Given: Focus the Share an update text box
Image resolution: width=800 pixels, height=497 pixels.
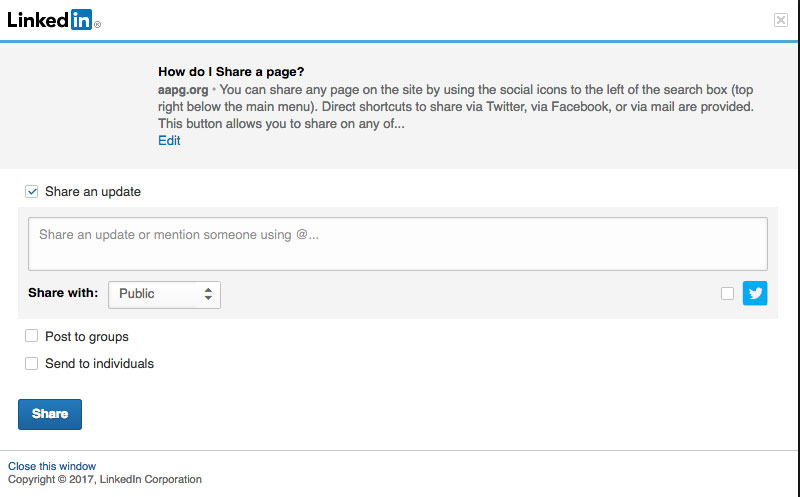Looking at the screenshot, I should coord(397,244).
